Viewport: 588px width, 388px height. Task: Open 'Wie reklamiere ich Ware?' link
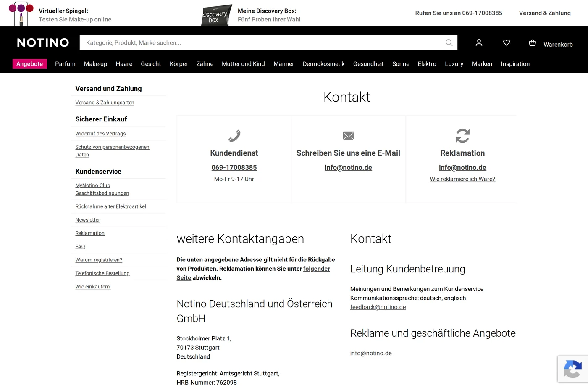[462, 179]
